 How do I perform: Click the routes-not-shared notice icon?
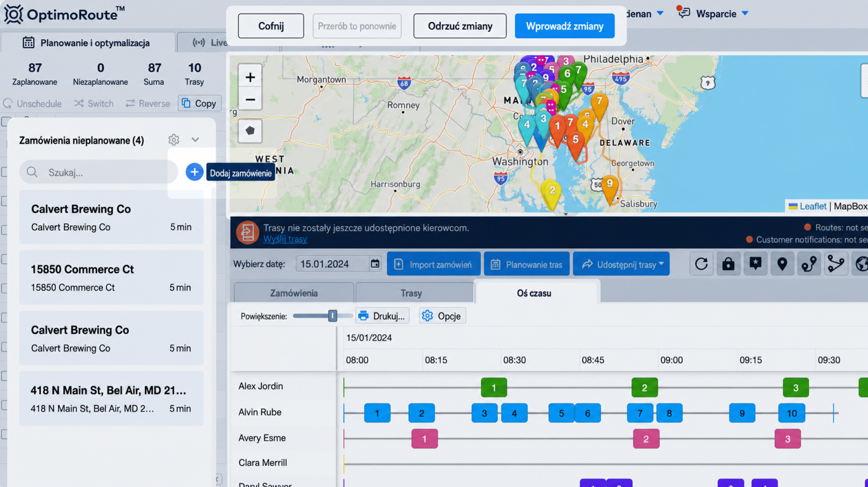[247, 232]
